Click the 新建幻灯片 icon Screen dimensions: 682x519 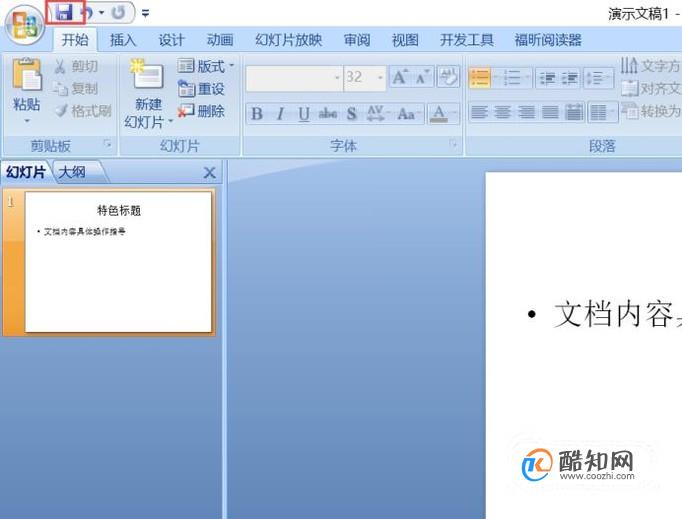[147, 75]
